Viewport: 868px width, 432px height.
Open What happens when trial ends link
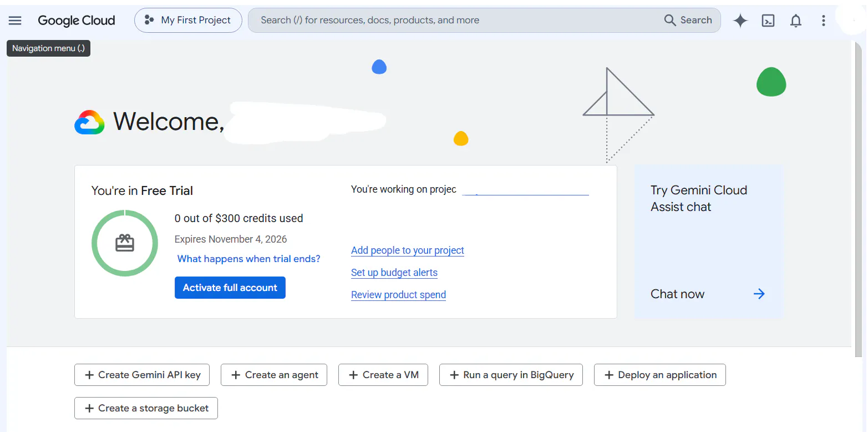point(249,259)
